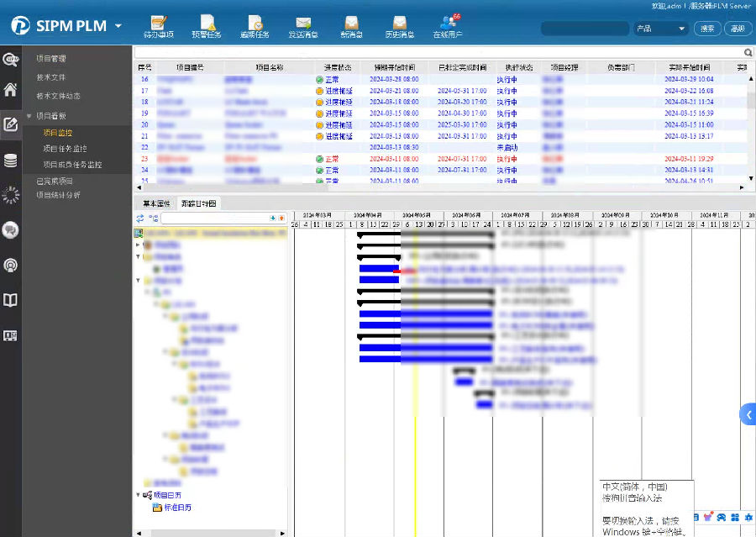Click the 2024-03-29 10:04 actual start cell
This screenshot has width=756, height=537.
tap(689, 80)
